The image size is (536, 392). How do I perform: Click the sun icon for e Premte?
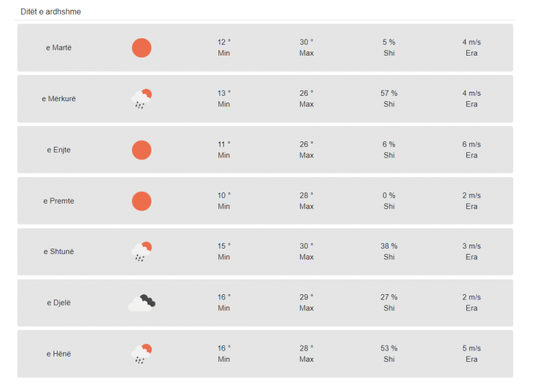[141, 201]
